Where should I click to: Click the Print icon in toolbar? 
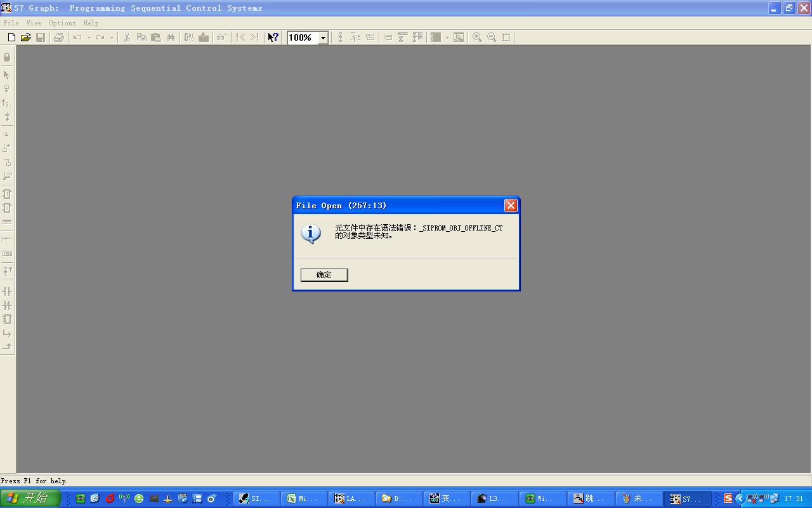(x=59, y=37)
